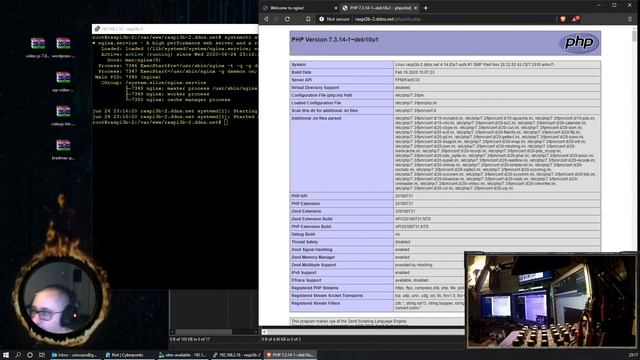This screenshot has width=640, height=360.
Task: Click the Debug Build row label
Action: pos(303,234)
